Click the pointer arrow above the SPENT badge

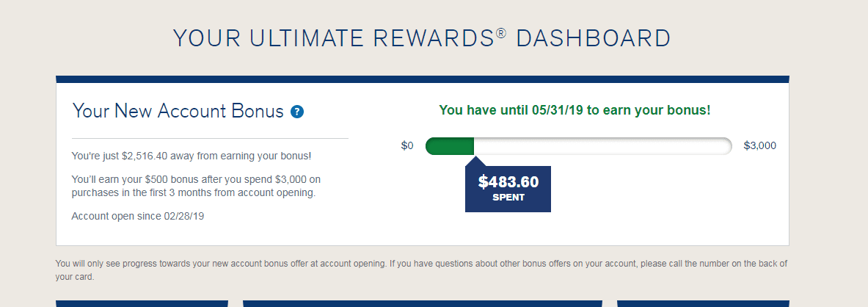point(475,161)
